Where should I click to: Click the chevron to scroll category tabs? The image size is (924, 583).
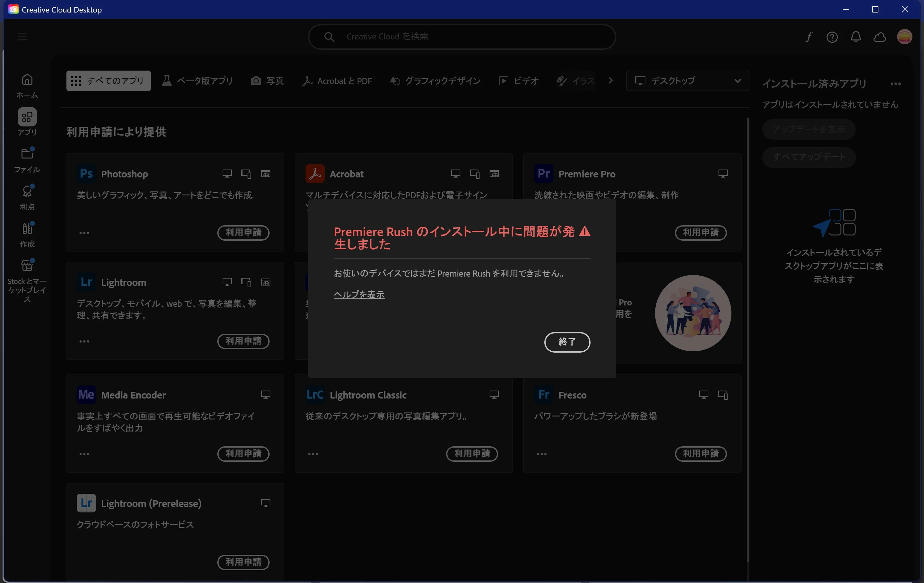coord(610,81)
